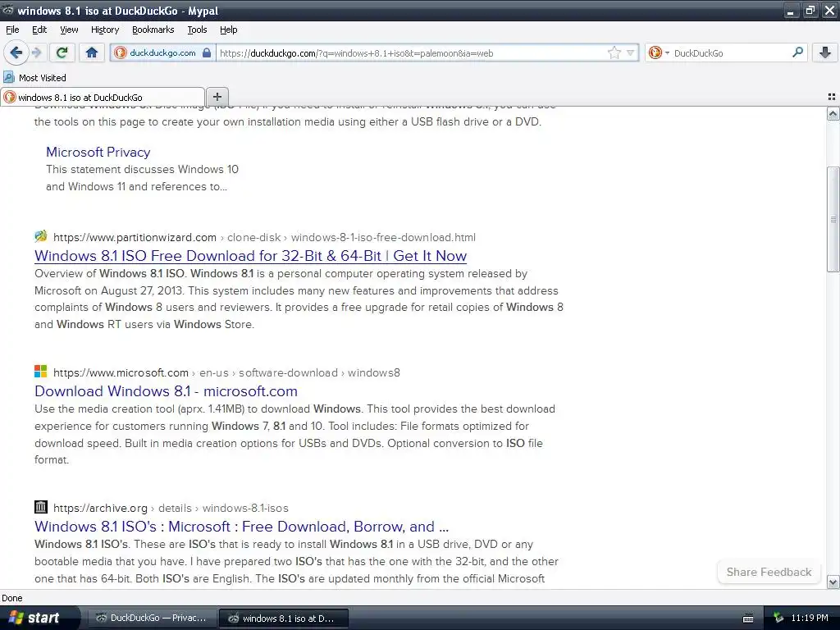
Task: Open the Edit menu
Action: point(39,30)
